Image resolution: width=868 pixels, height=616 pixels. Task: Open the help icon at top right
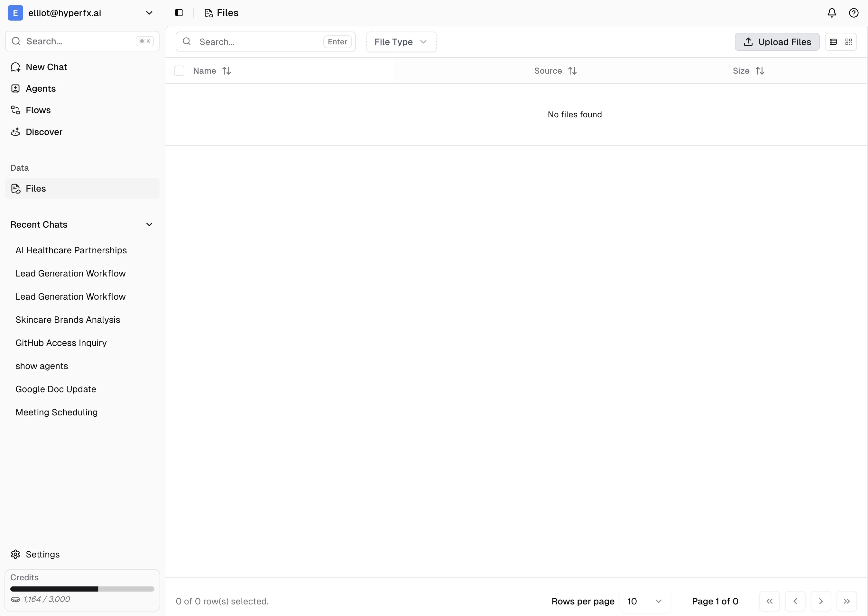click(854, 13)
